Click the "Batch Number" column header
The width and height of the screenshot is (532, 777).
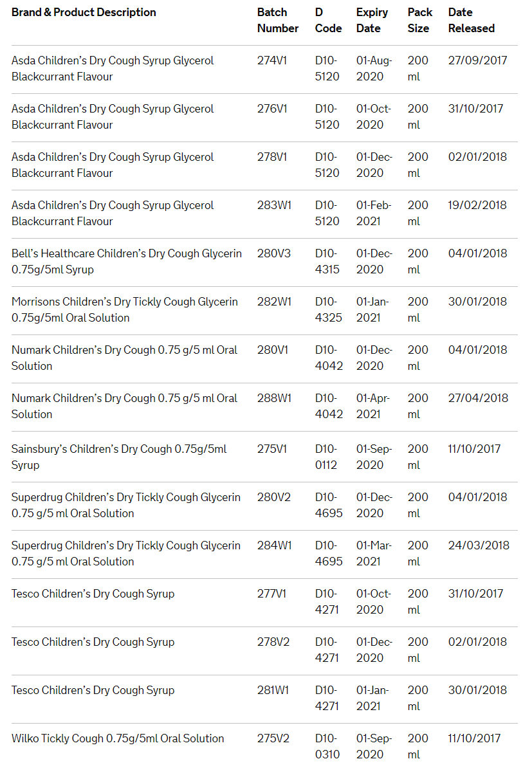click(278, 21)
